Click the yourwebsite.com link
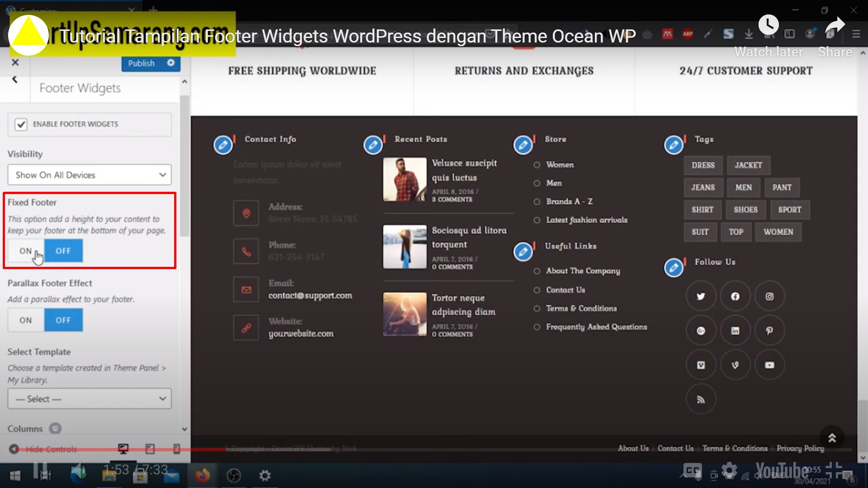The image size is (868, 488). [x=301, y=334]
